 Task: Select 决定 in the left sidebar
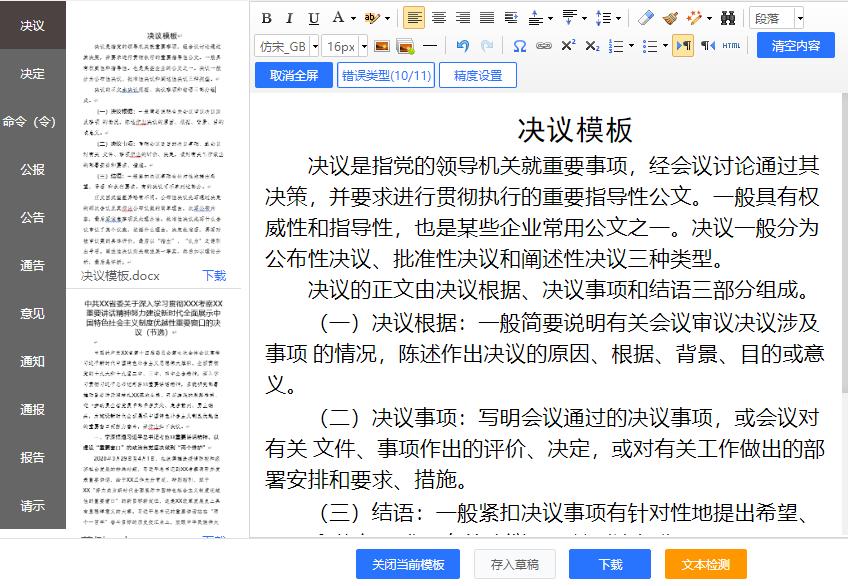click(32, 74)
